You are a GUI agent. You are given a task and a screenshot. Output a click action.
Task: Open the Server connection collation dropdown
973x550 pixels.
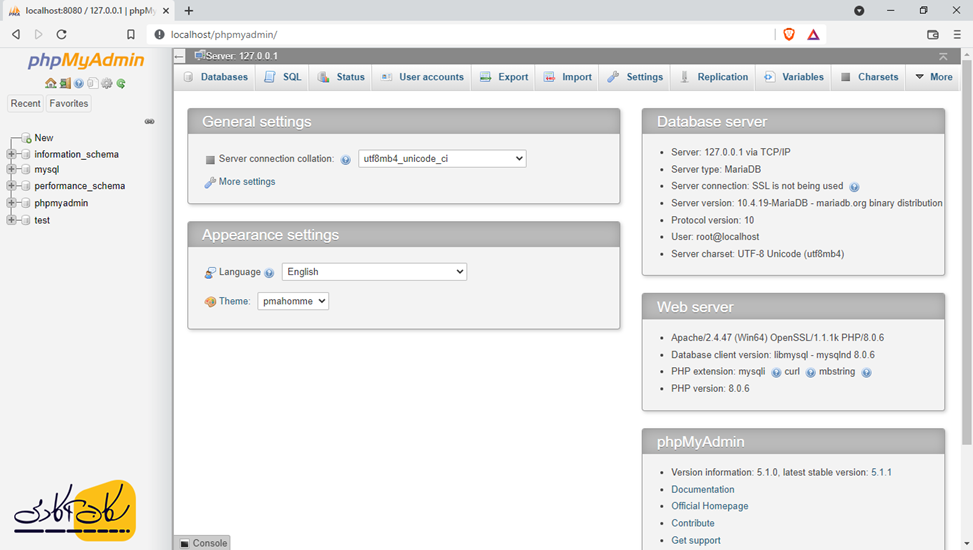pos(442,159)
